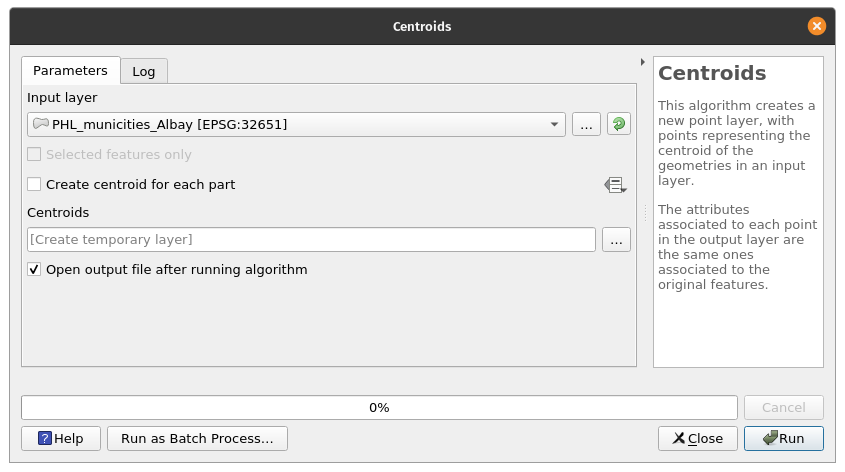Select the Parameters tab
Viewport: 845px width, 472px height.
coord(70,70)
